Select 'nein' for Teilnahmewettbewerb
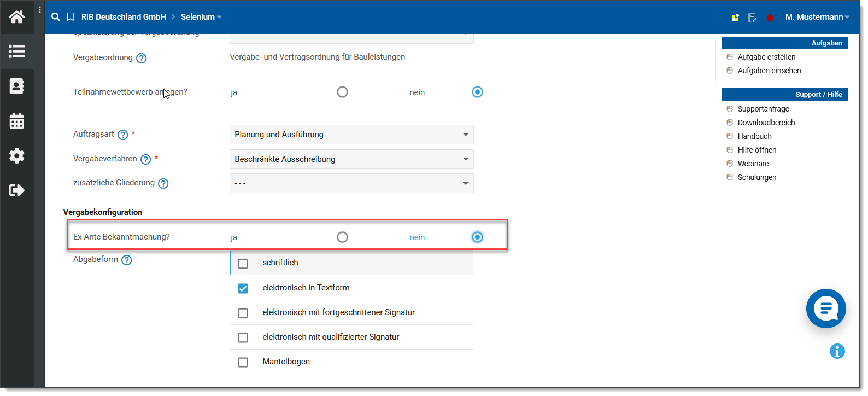The image size is (868, 396). coord(477,92)
